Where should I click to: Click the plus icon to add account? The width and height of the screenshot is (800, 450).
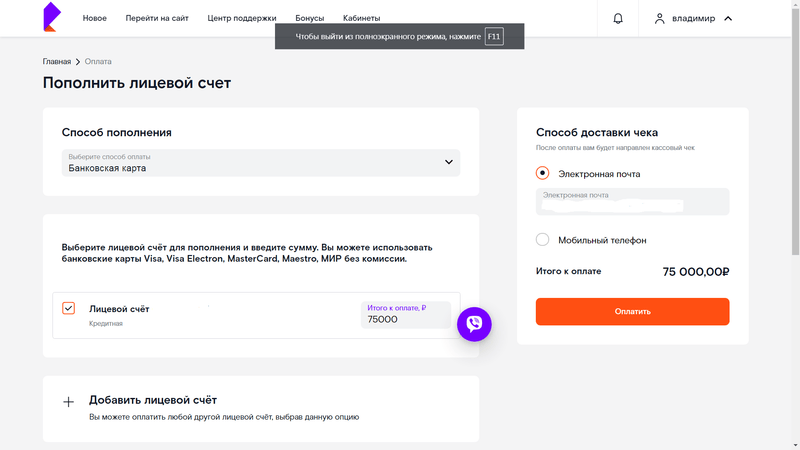68,402
